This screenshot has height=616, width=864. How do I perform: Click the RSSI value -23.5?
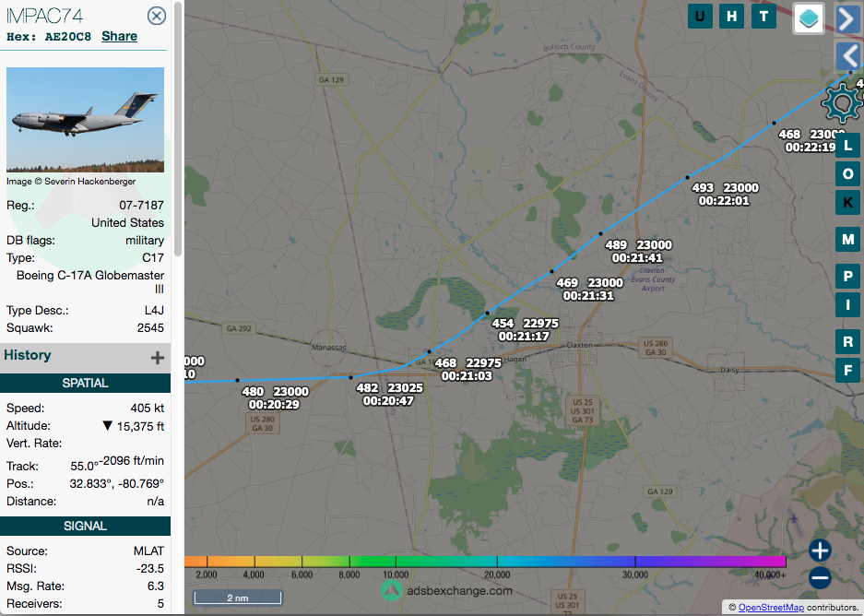tap(150, 569)
